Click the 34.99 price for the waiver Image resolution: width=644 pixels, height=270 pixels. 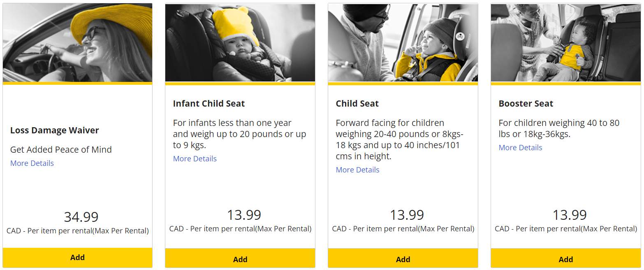pyautogui.click(x=81, y=217)
